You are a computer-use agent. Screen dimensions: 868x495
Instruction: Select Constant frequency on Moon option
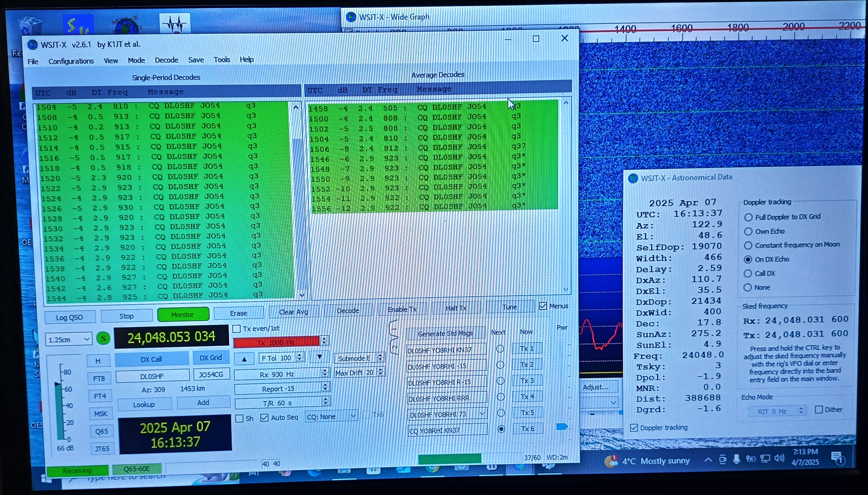coord(748,246)
